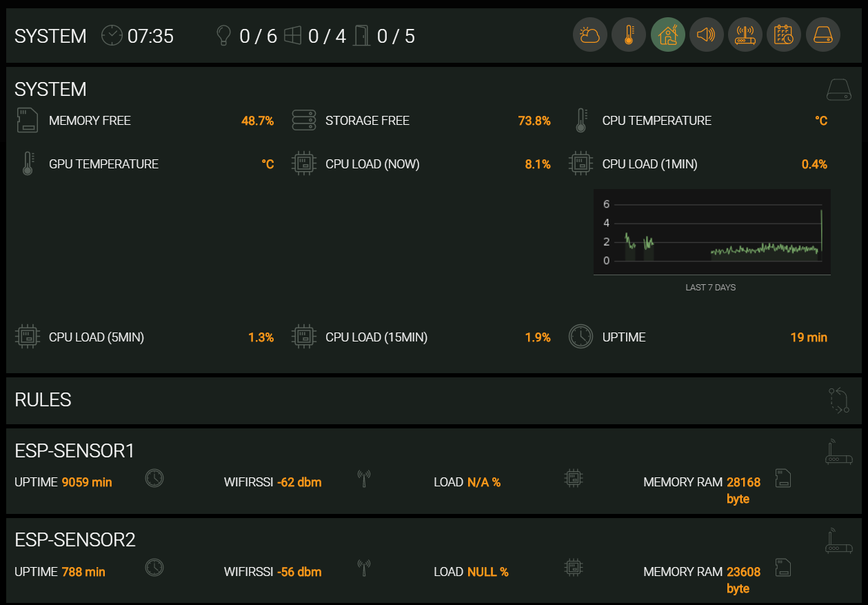This screenshot has height=605, width=868.
Task: Expand the RULES section header
Action: pyautogui.click(x=43, y=400)
